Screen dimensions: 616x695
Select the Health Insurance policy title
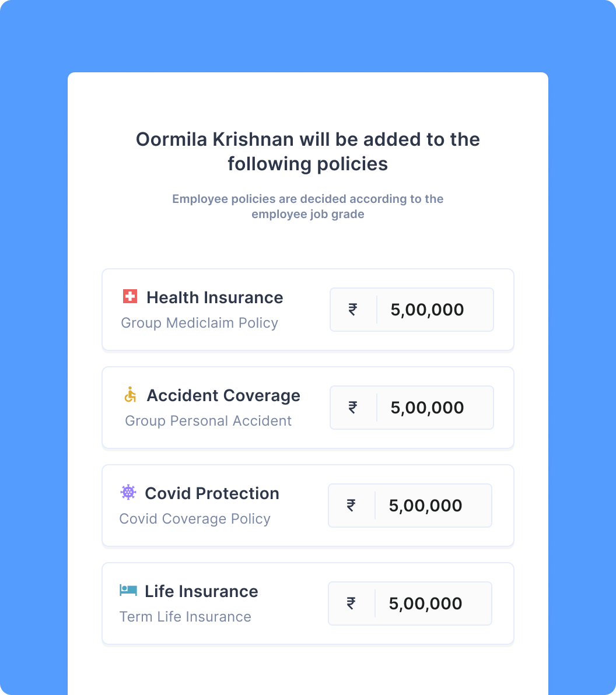click(215, 297)
